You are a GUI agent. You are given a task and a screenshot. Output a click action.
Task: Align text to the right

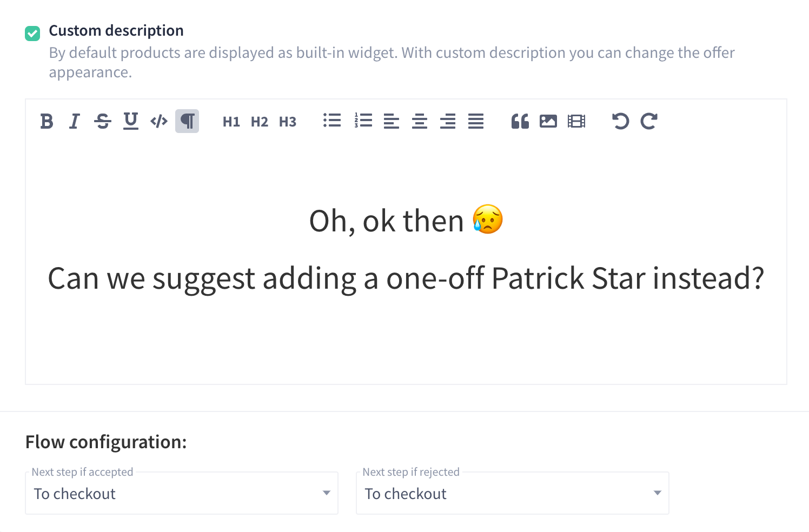click(448, 121)
